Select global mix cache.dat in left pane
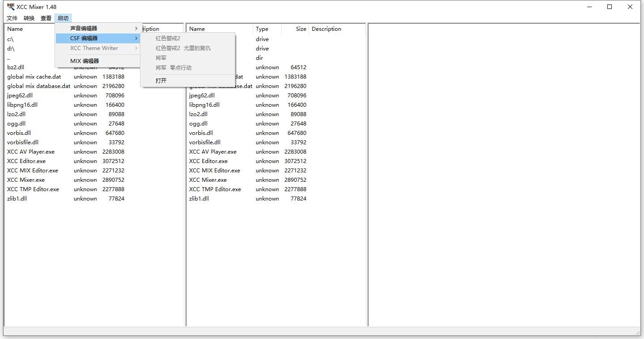Screen dimensions: 644x339 [x=34, y=76]
